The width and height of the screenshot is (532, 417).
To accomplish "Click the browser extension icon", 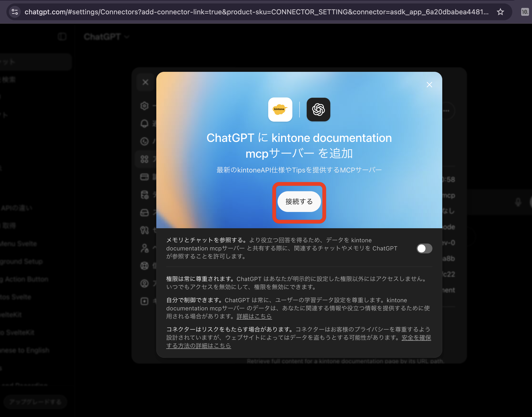I will click(525, 12).
